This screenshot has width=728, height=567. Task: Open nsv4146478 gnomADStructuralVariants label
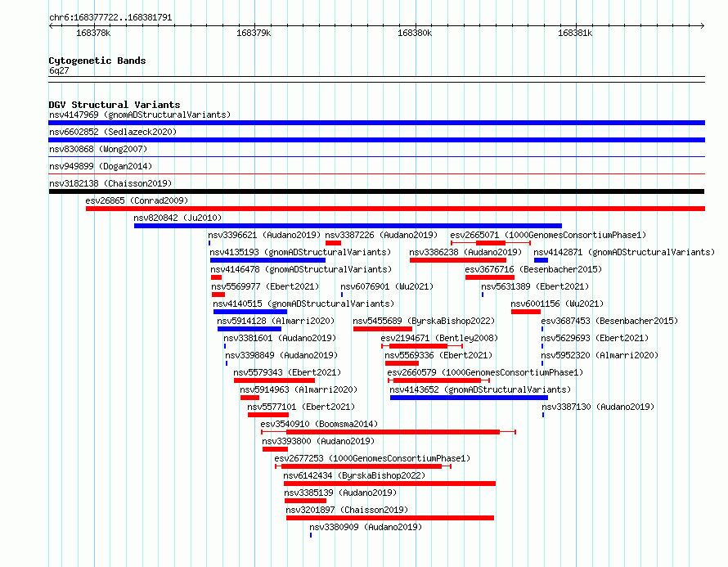tap(301, 269)
